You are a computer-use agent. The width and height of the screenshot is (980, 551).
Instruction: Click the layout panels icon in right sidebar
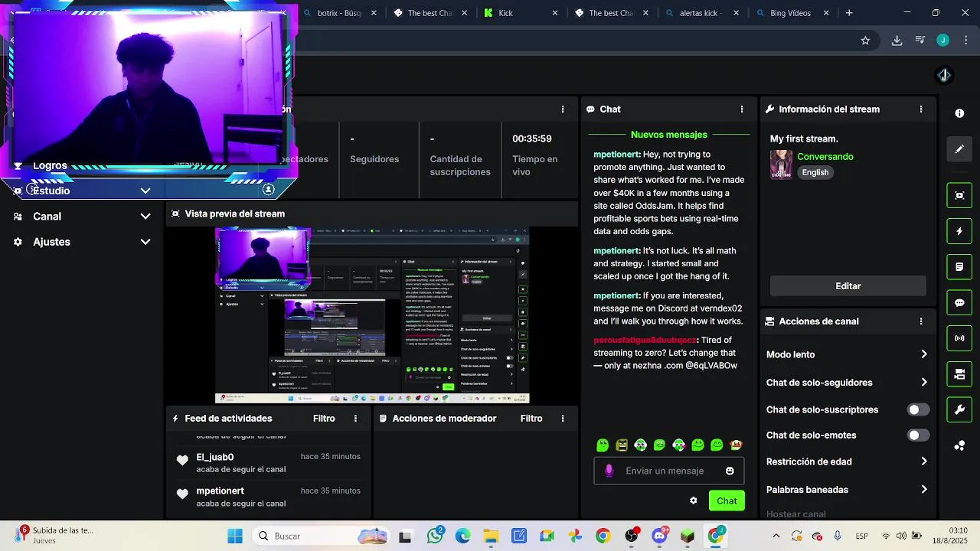959,374
